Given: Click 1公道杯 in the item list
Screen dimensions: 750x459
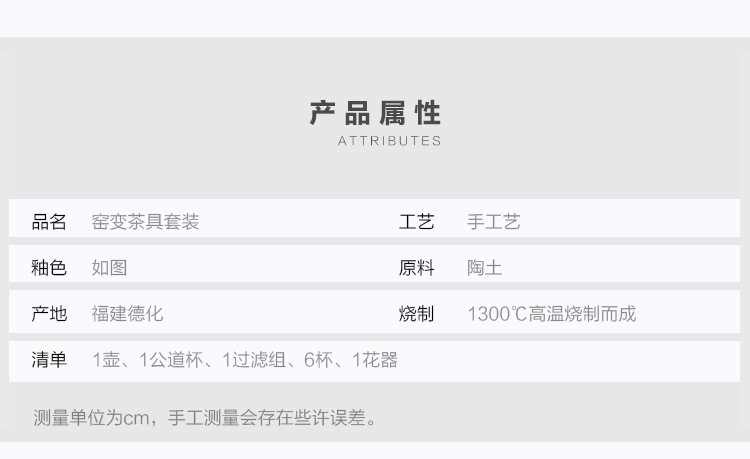Looking at the screenshot, I should (167, 360).
